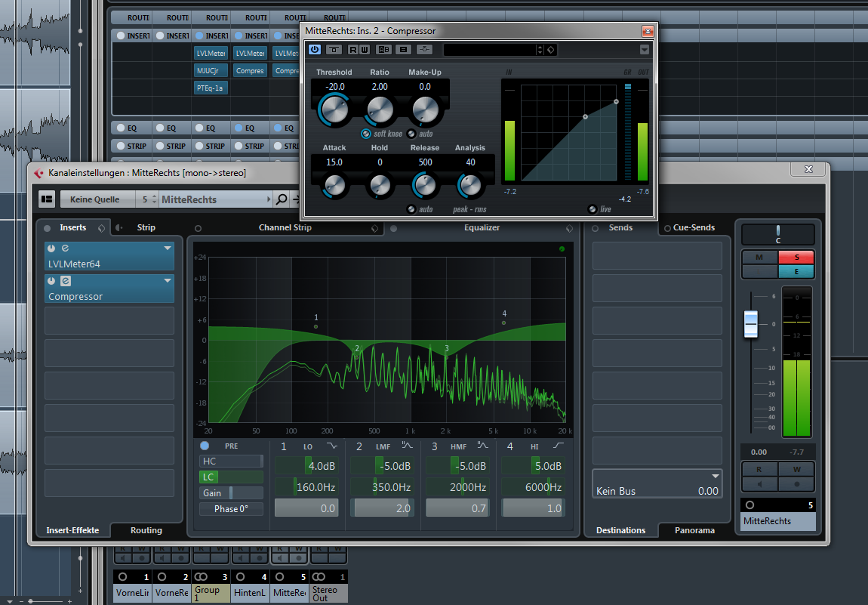This screenshot has width=868, height=605.
Task: Click the Write automation W button in channel fader section
Action: point(796,469)
